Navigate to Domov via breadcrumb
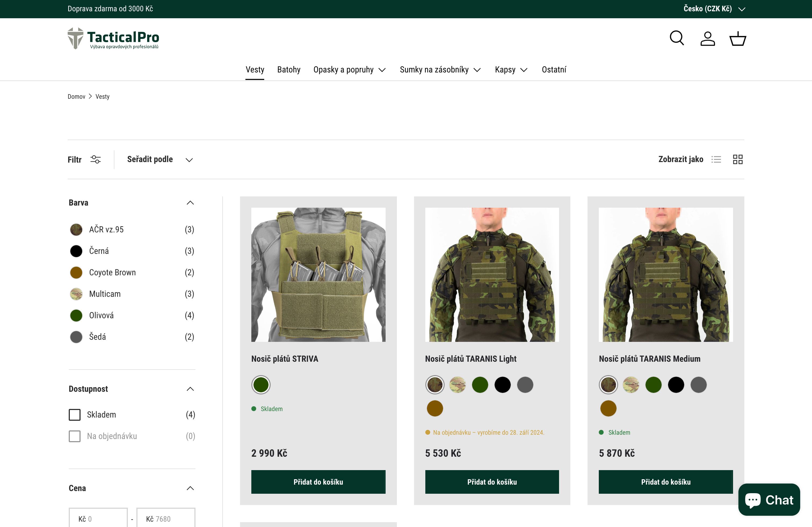Screen dimensions: 812x527 pyautogui.click(x=77, y=97)
